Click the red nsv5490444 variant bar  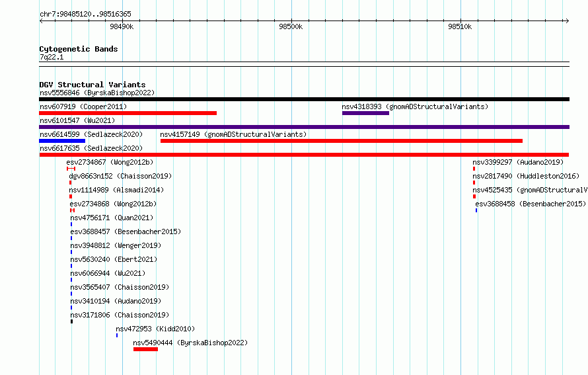(145, 349)
